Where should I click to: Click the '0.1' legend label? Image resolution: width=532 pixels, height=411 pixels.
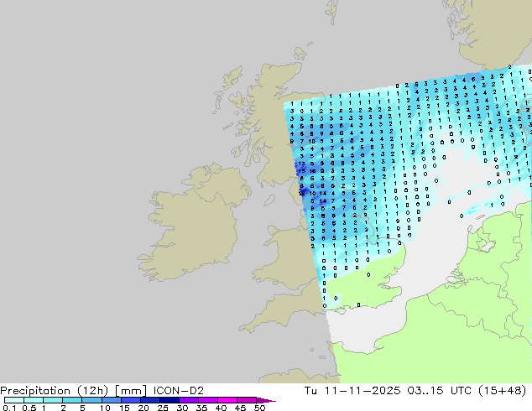point(9,408)
